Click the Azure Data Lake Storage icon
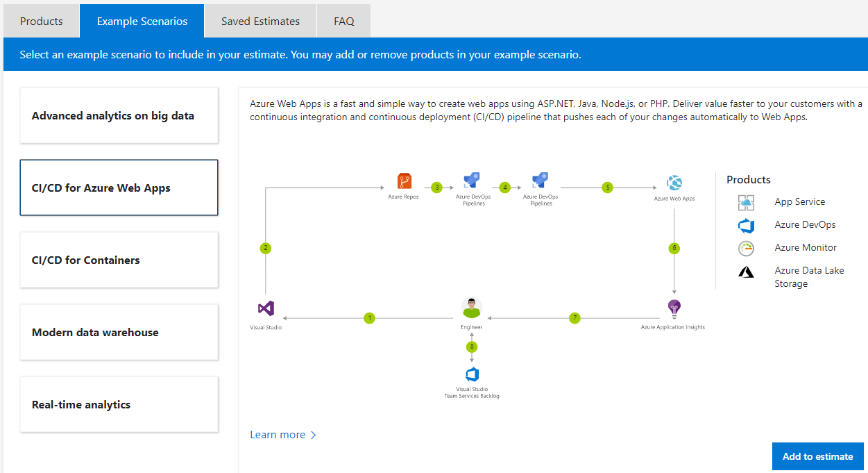This screenshot has width=868, height=473. pos(746,272)
